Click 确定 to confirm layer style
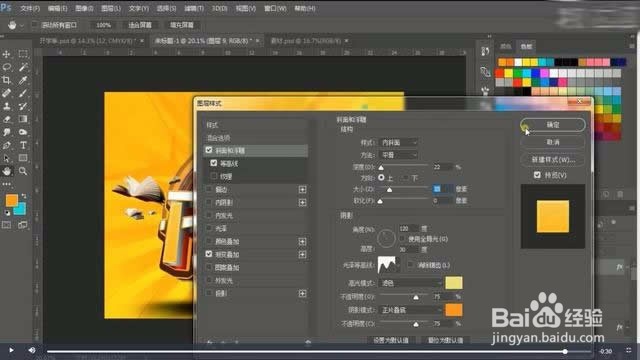This screenshot has width=640, height=360. pos(553,125)
